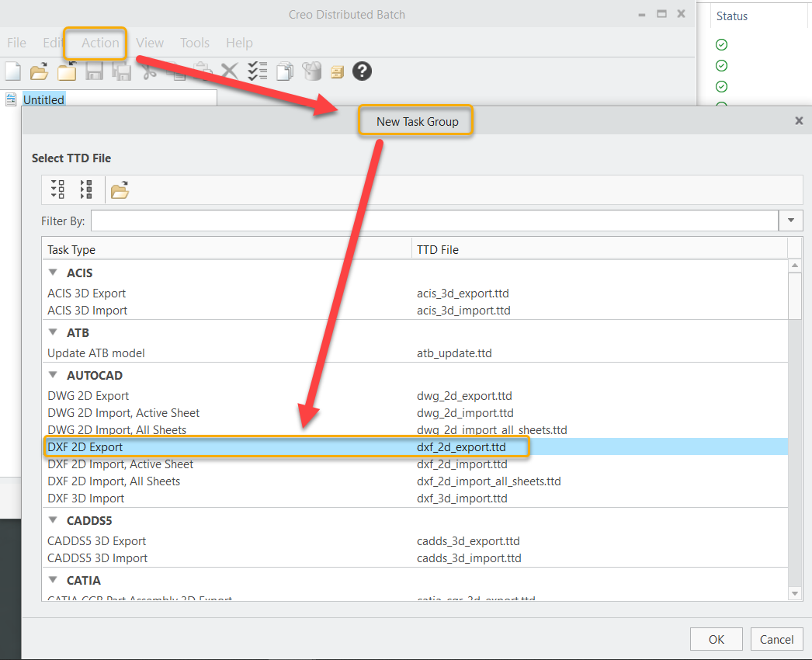Open the checklist verification toolbar icon
Viewport: 812px width, 660px height.
point(256,71)
